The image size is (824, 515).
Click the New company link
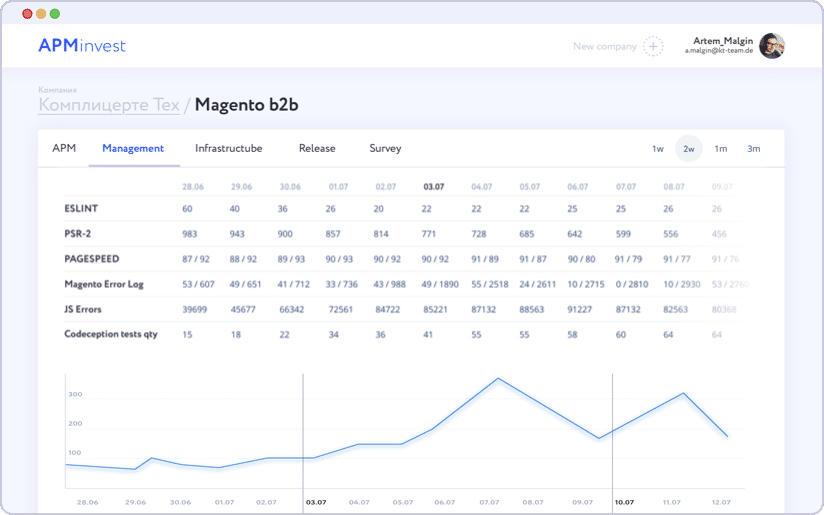coord(604,46)
